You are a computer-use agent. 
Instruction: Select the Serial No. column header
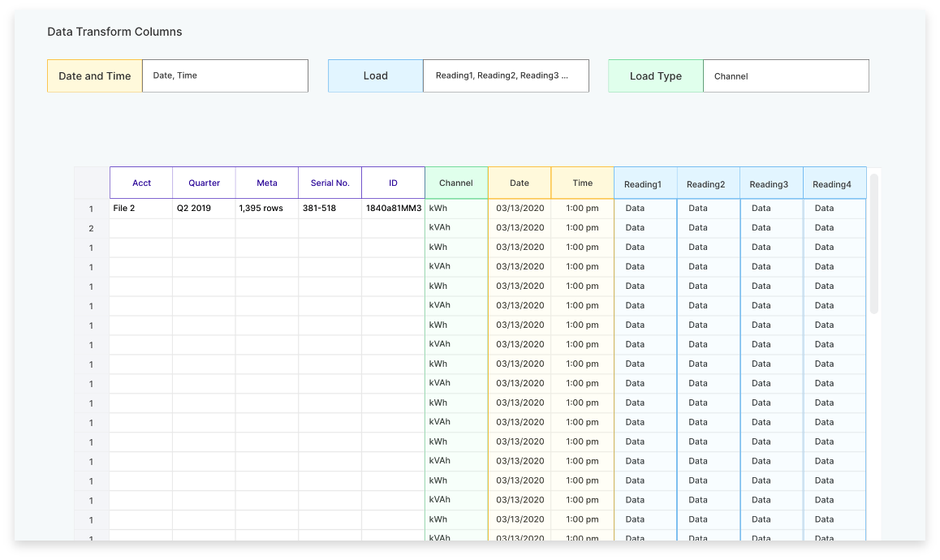(330, 183)
